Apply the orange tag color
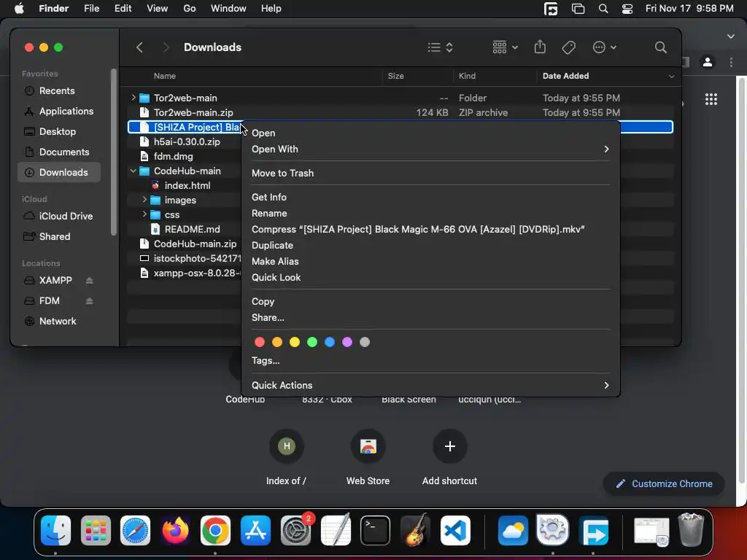The width and height of the screenshot is (747, 560). (277, 343)
